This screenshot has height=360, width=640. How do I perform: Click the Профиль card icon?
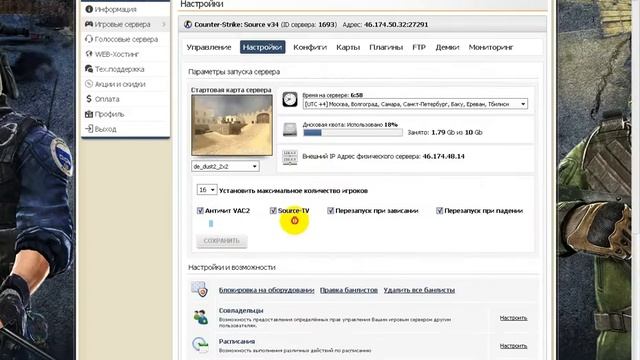point(89,114)
